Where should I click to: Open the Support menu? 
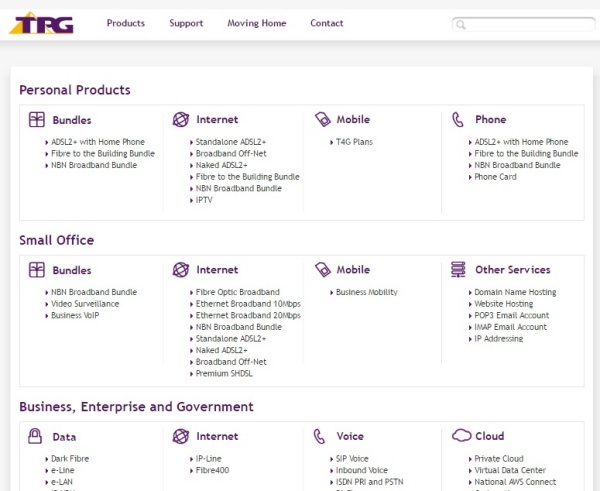186,23
